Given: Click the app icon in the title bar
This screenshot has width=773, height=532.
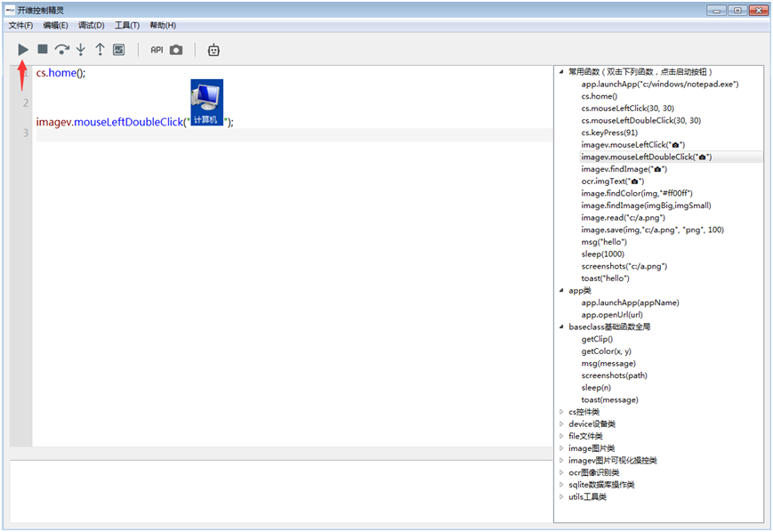Looking at the screenshot, I should point(10,10).
